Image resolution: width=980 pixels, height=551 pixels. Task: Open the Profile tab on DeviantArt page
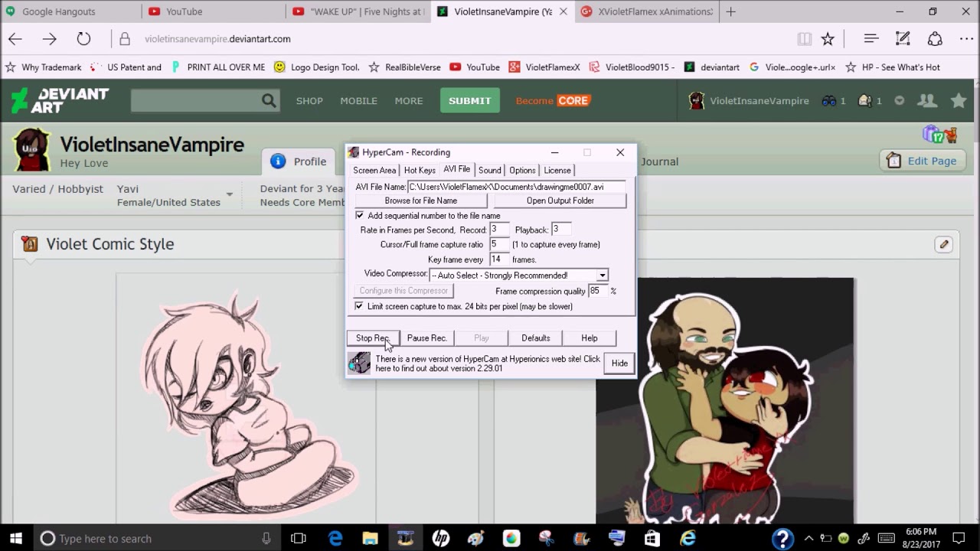click(x=299, y=161)
